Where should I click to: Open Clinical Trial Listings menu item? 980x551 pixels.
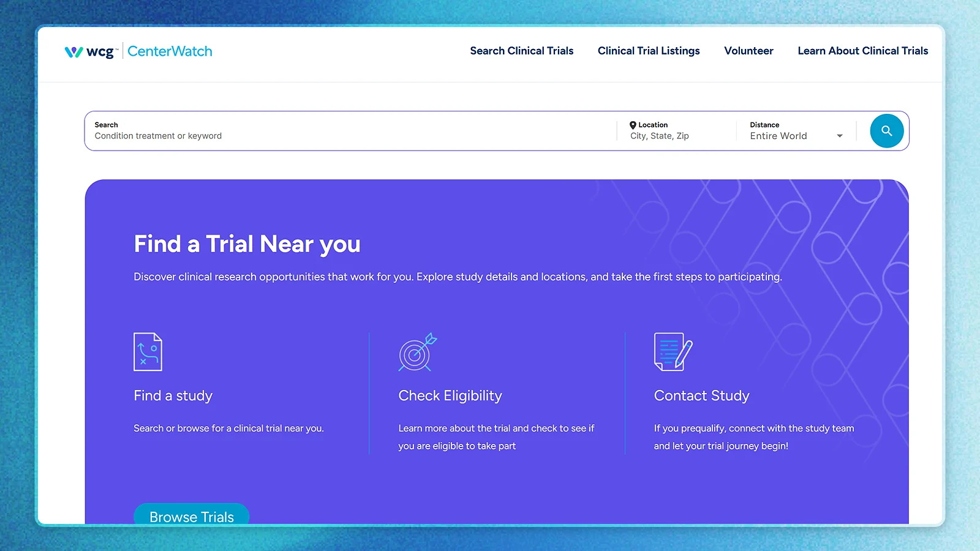[649, 51]
